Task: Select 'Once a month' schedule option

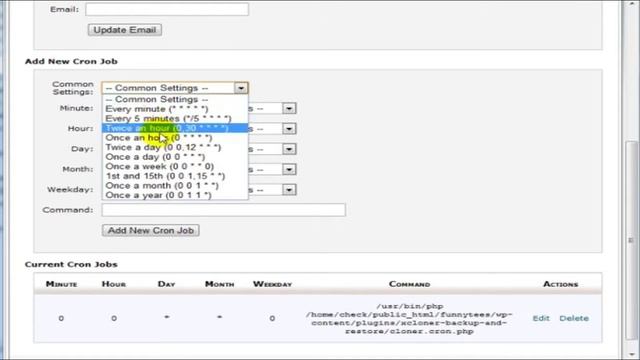Action: click(x=175, y=186)
